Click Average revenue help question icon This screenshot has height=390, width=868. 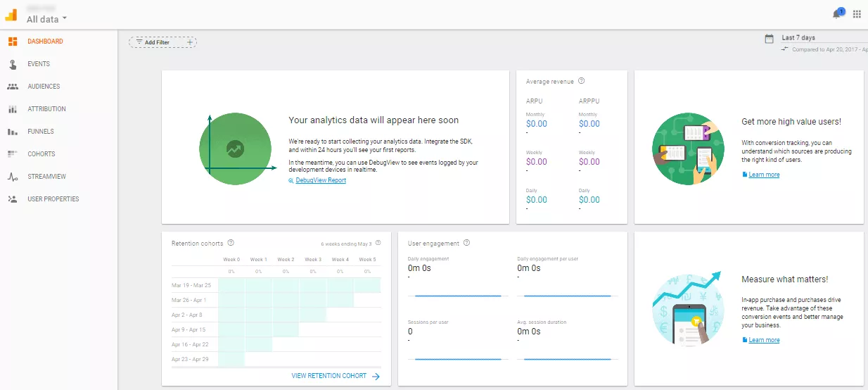coord(582,81)
